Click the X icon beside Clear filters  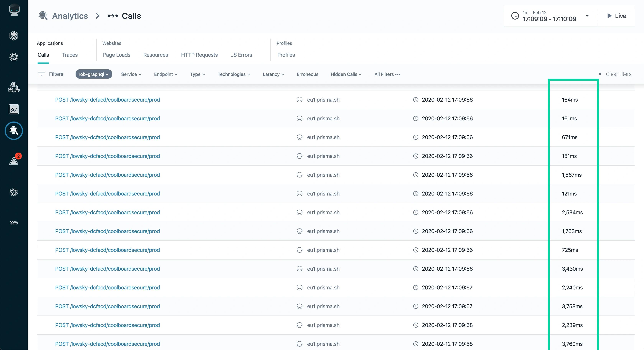click(x=600, y=74)
